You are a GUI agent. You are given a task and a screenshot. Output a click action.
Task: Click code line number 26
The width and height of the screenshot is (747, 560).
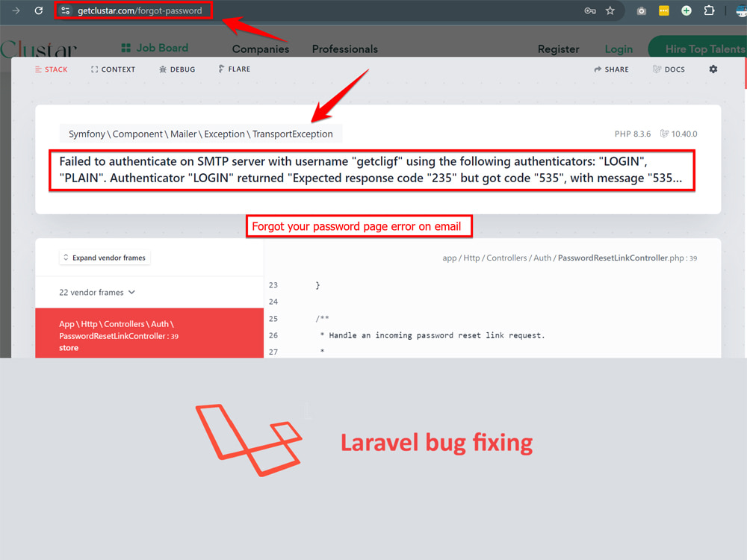(273, 335)
